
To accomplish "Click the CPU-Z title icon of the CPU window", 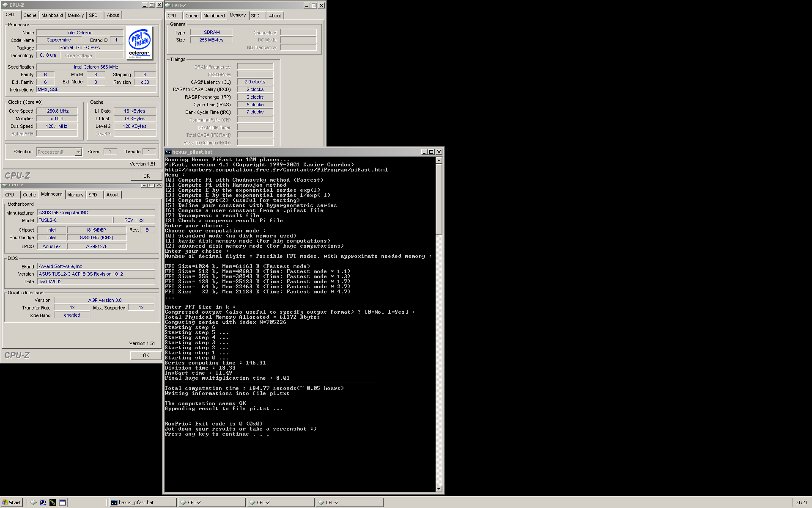I will 5,5.
